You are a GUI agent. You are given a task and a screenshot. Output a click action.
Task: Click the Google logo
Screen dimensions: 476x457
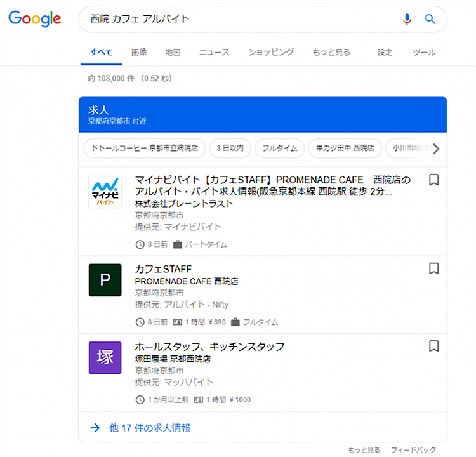(x=35, y=19)
